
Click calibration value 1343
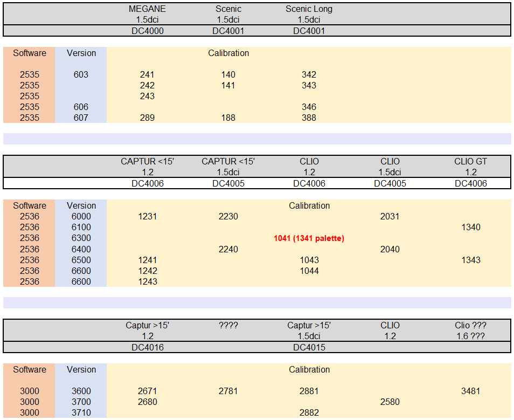click(x=471, y=260)
